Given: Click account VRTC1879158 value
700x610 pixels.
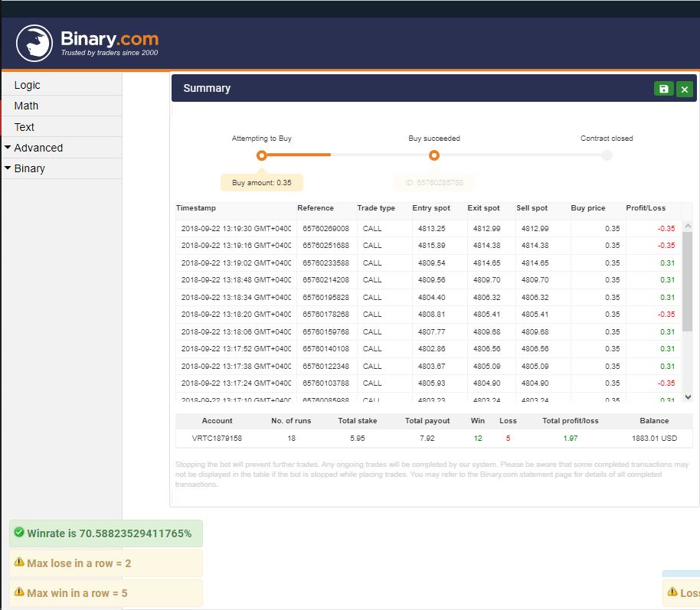Looking at the screenshot, I should click(x=217, y=439).
